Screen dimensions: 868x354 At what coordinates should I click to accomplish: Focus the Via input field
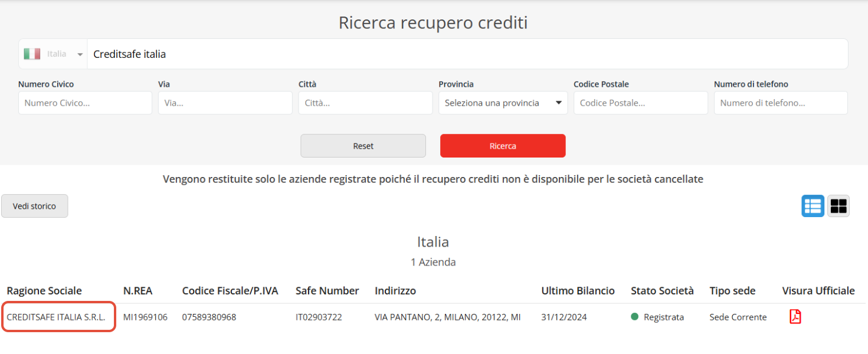tap(225, 103)
